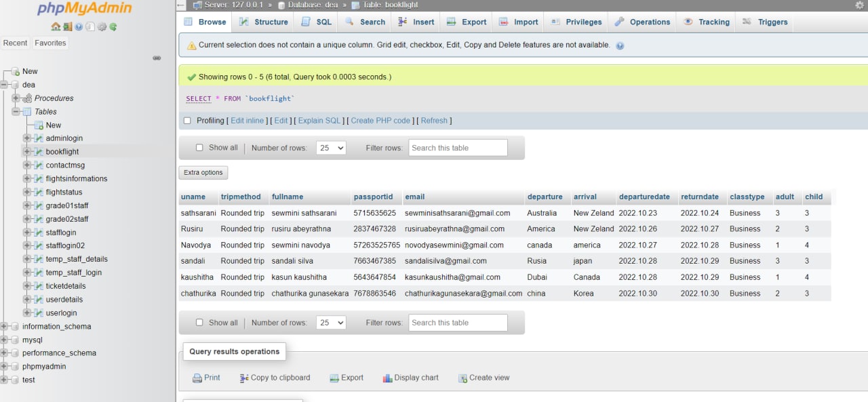The height and width of the screenshot is (402, 868).
Task: Open the MySQL documentation page icon
Action: (90, 27)
